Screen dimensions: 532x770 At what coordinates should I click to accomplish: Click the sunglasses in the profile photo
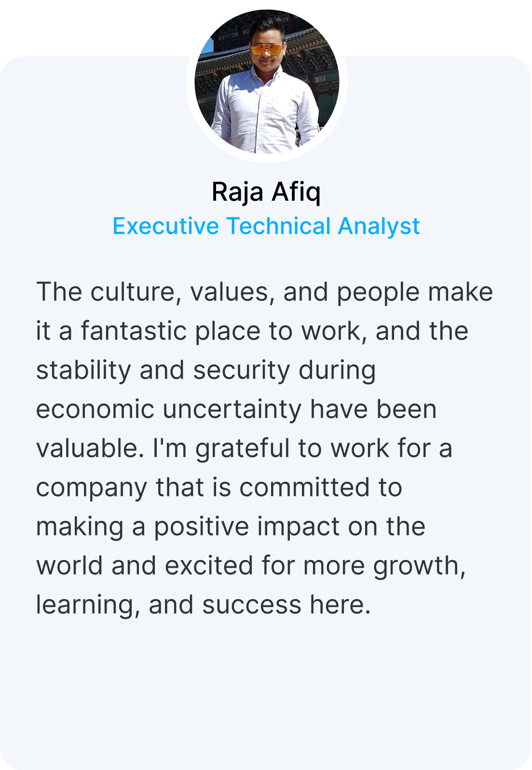266,49
